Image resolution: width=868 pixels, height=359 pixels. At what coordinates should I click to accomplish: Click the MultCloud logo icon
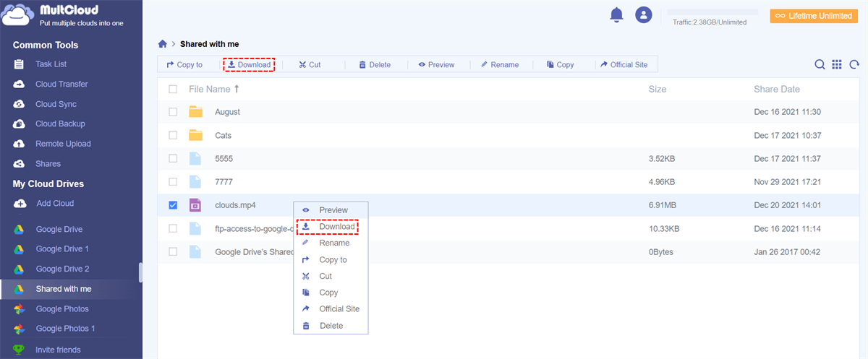(19, 14)
